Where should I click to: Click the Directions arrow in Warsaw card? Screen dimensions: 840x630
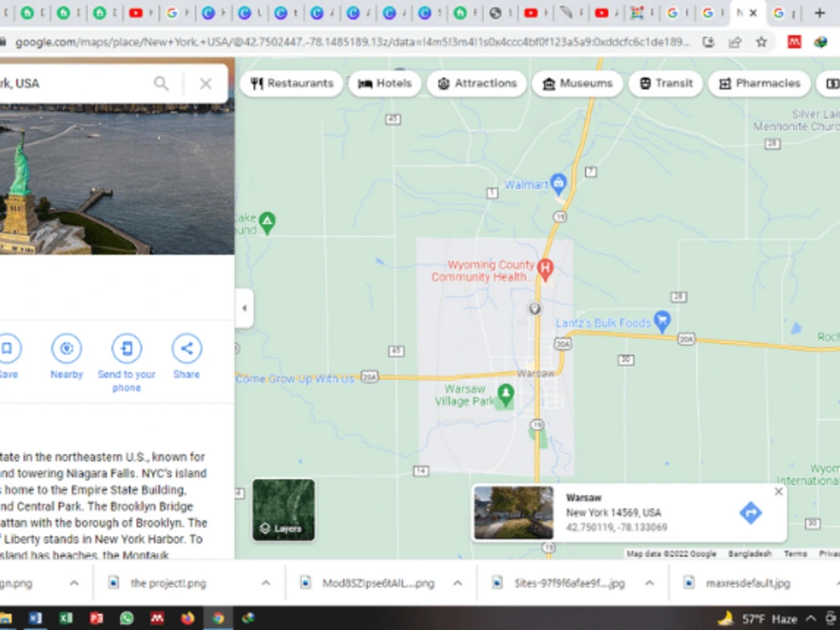tap(750, 512)
